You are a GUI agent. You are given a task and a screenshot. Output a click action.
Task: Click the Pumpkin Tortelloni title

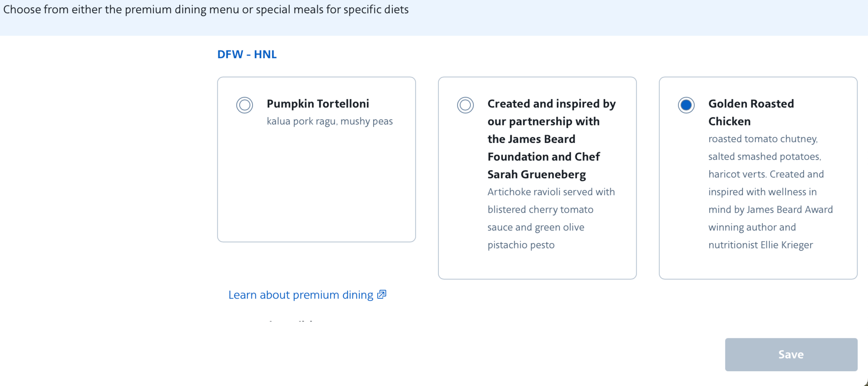[318, 104]
